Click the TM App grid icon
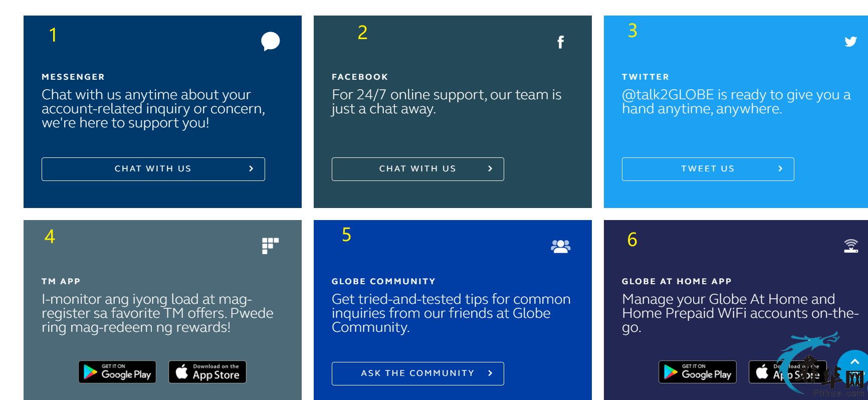 tap(270, 246)
